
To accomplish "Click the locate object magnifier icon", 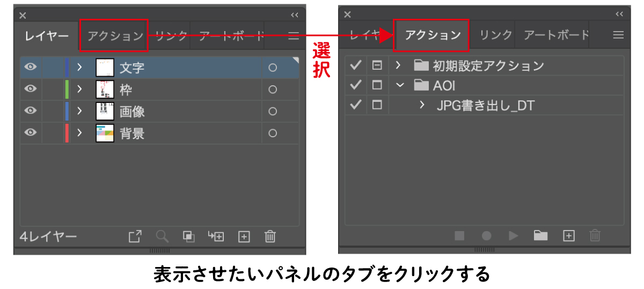I will point(162,236).
